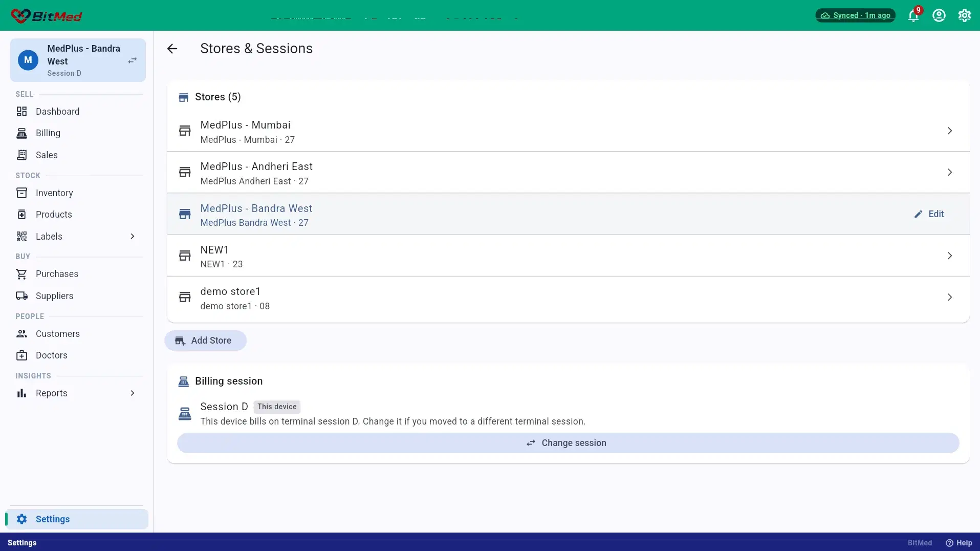The height and width of the screenshot is (551, 980).
Task: Open the settings gear in top bar
Action: (x=965, y=15)
